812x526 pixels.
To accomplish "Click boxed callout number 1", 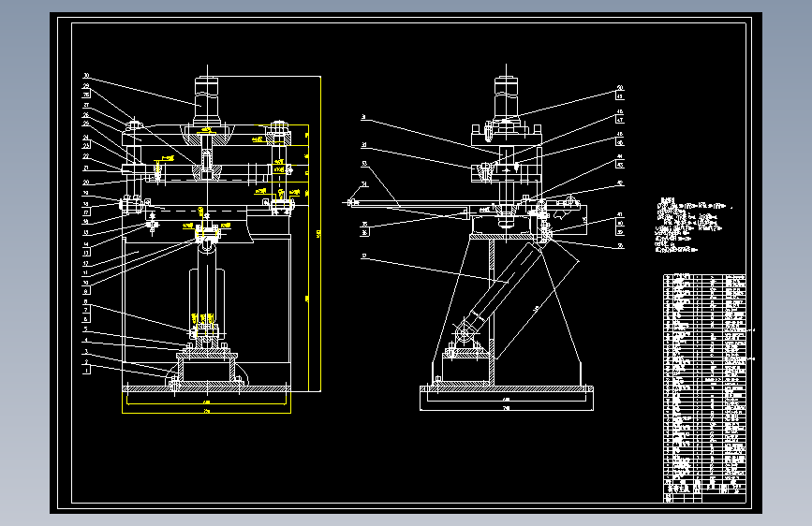I will coord(86,370).
